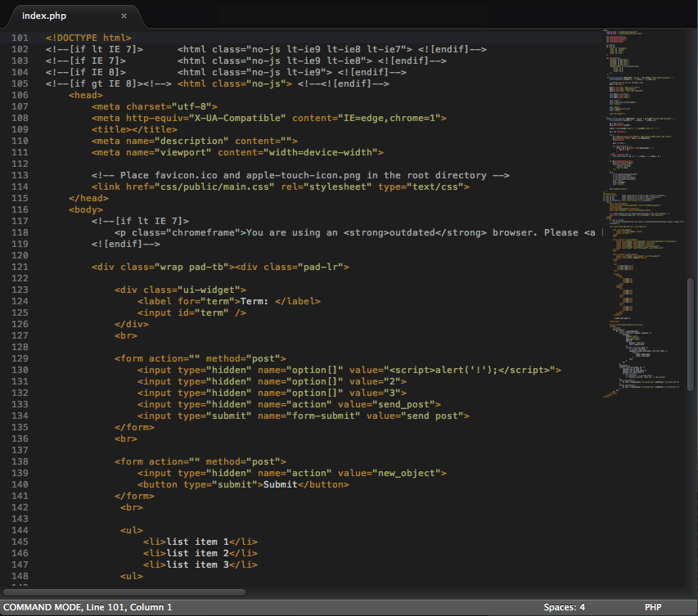Screen dimensions: 698x616
Task: Click the <ul> tag on line 144
Action: [x=131, y=531]
